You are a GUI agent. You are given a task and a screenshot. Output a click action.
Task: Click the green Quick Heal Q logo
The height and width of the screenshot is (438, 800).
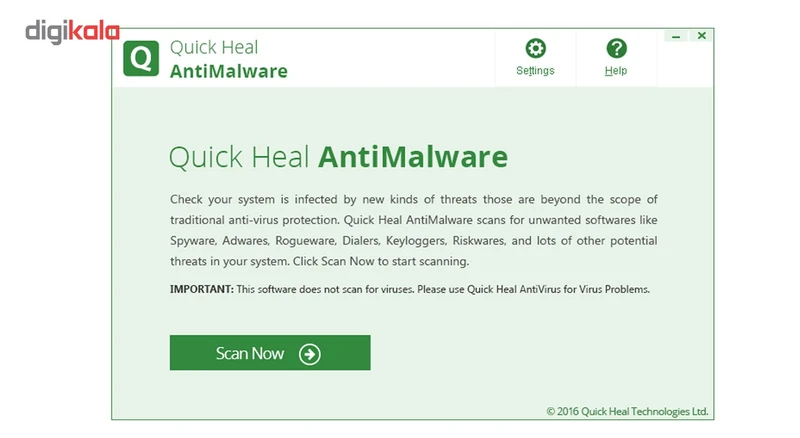(141, 58)
